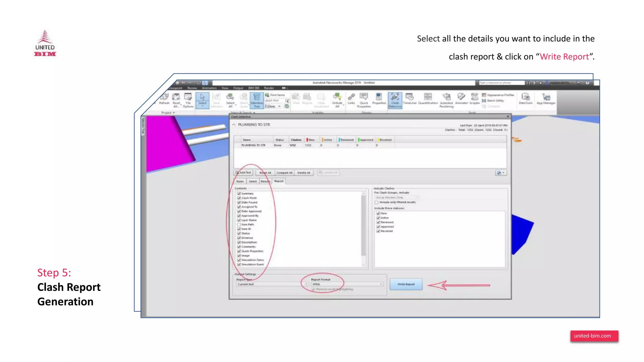Click the Links ribbon icon
Screen dimensions: 644x362
coord(351,99)
